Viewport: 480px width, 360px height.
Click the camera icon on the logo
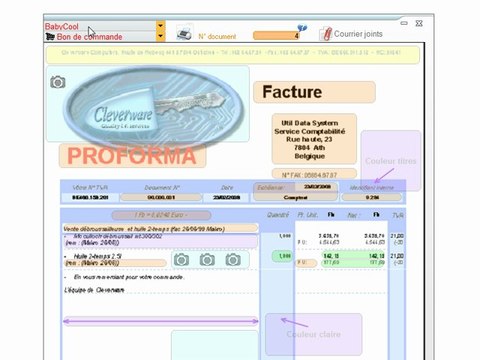tap(58, 82)
